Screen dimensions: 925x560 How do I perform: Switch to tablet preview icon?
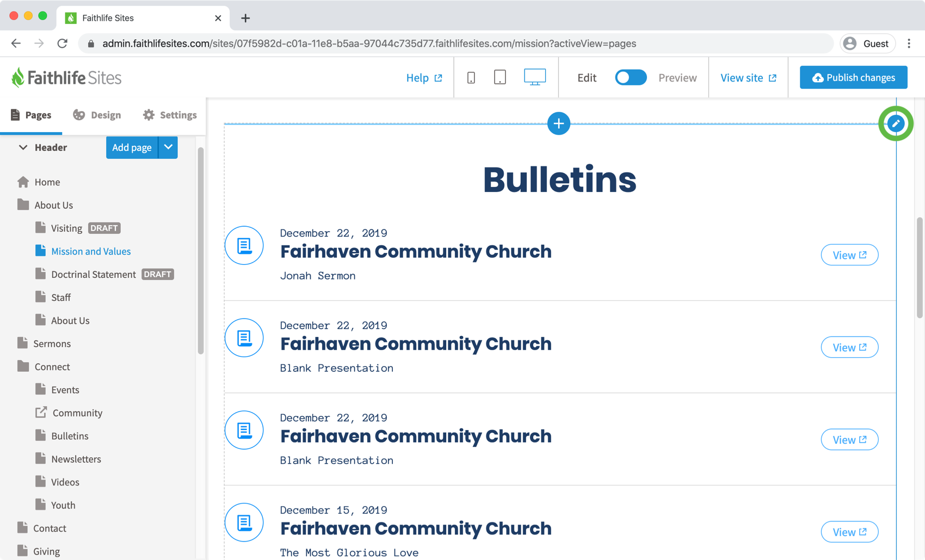click(x=500, y=78)
